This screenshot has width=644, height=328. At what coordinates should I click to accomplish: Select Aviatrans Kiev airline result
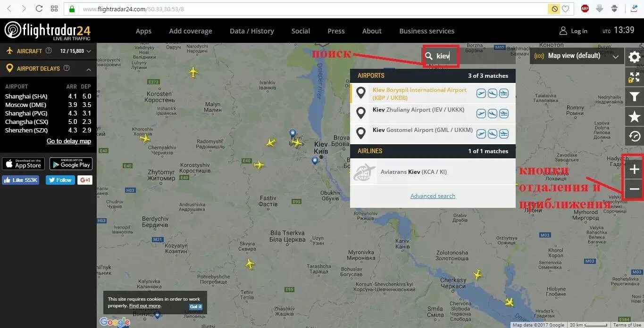433,172
